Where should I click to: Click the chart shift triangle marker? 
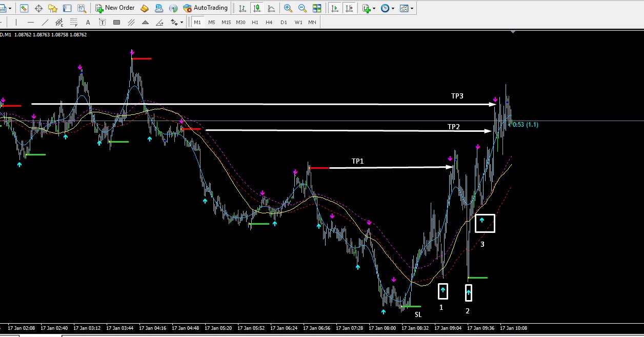point(513,32)
